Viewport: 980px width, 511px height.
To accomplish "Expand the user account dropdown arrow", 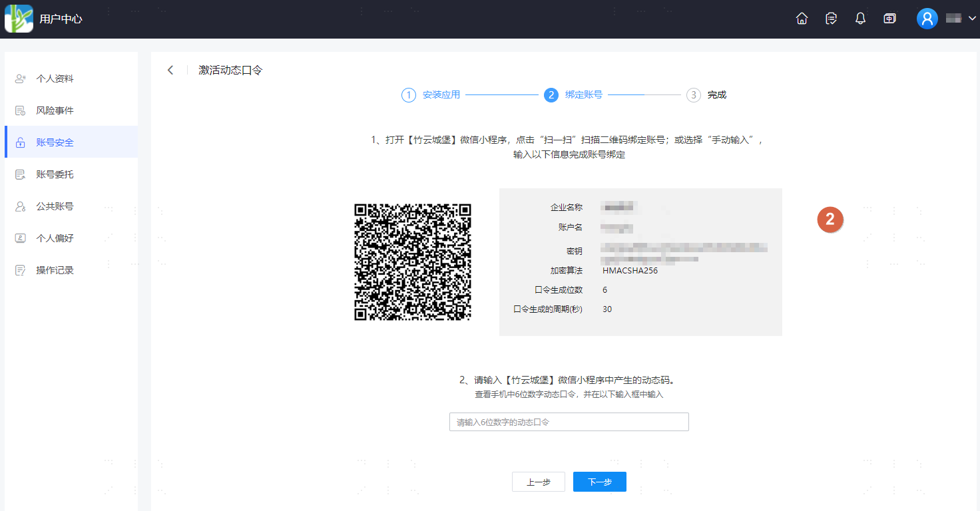I will pyautogui.click(x=972, y=19).
